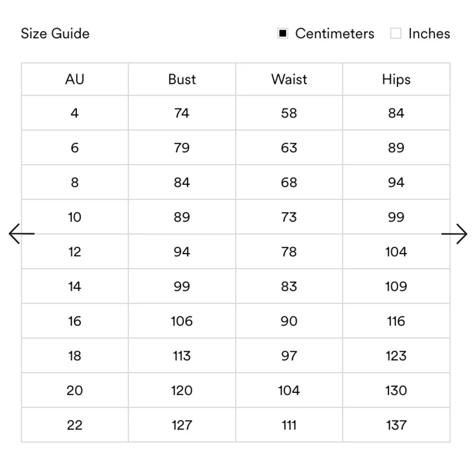Click hips value 123 for size 18
Screen dimensions: 476x459
pos(396,356)
